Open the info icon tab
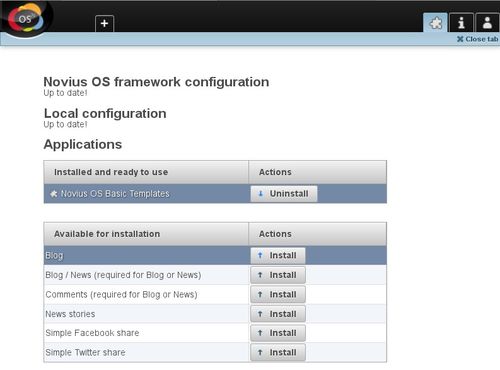This screenshot has height=370, width=500. [461, 23]
